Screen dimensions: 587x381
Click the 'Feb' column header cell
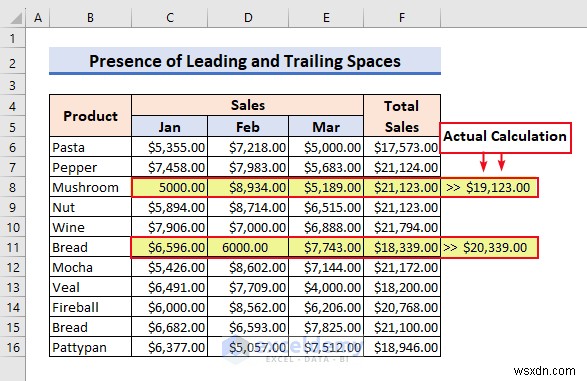tap(248, 127)
